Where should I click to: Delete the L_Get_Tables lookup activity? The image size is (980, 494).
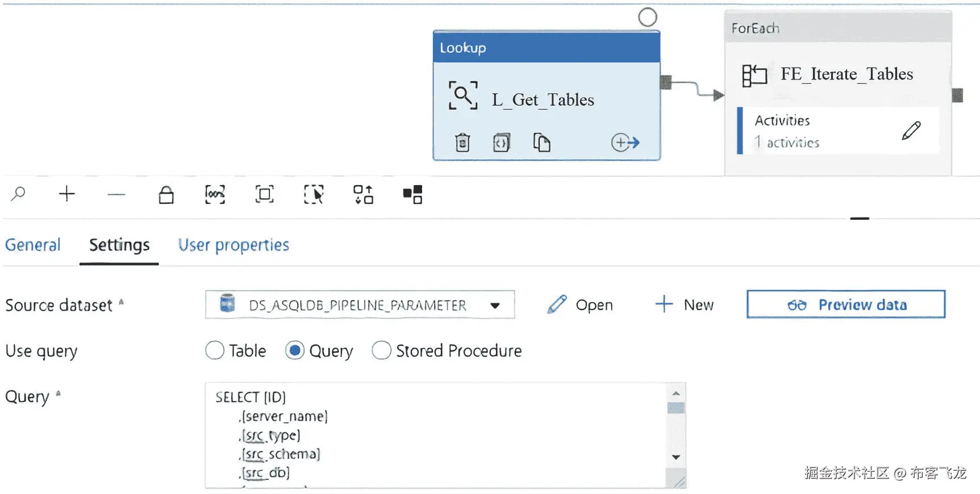(462, 143)
